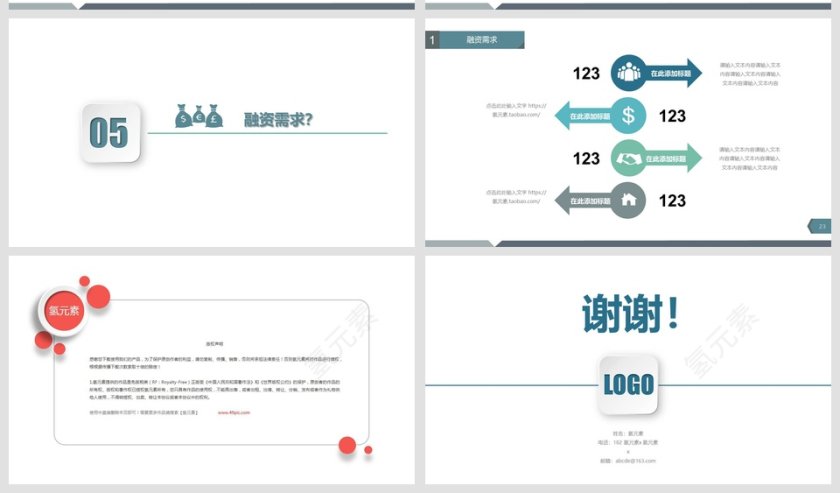The image size is (840, 493).
Task: Open the red website link
Action: tap(234, 413)
